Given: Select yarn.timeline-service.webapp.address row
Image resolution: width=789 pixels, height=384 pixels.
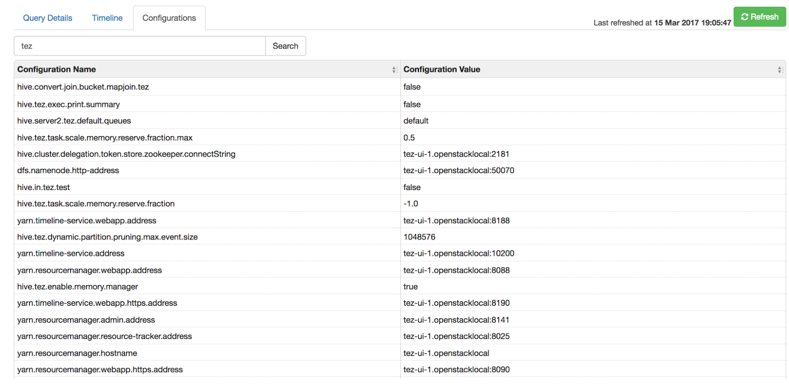Looking at the screenshot, I should click(x=400, y=220).
